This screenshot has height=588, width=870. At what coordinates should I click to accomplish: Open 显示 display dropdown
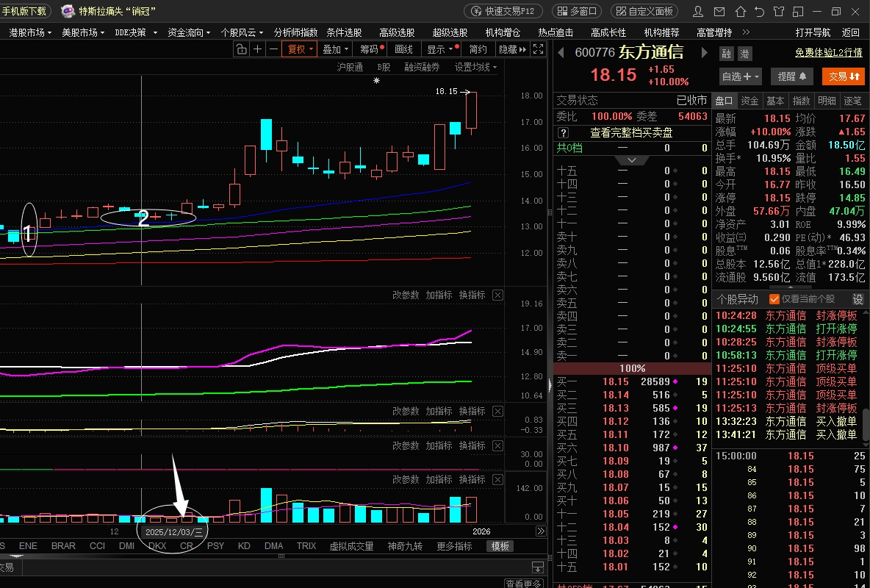coord(441,49)
